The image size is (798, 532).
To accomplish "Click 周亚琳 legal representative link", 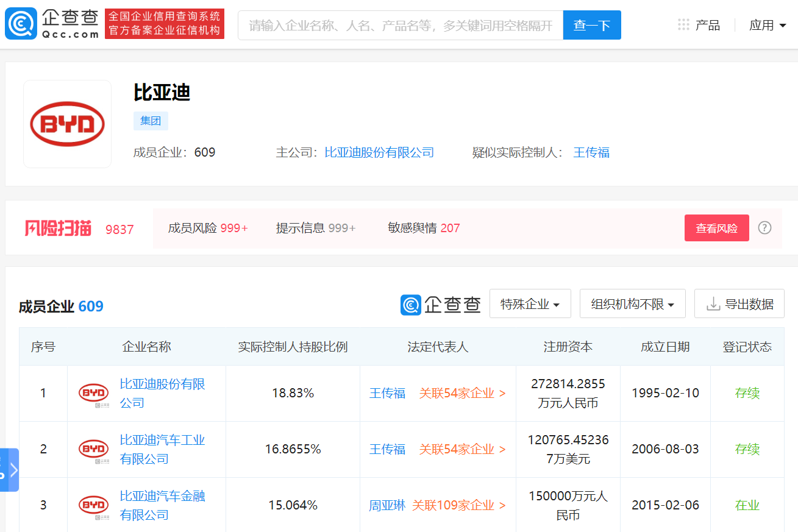I will (387, 505).
